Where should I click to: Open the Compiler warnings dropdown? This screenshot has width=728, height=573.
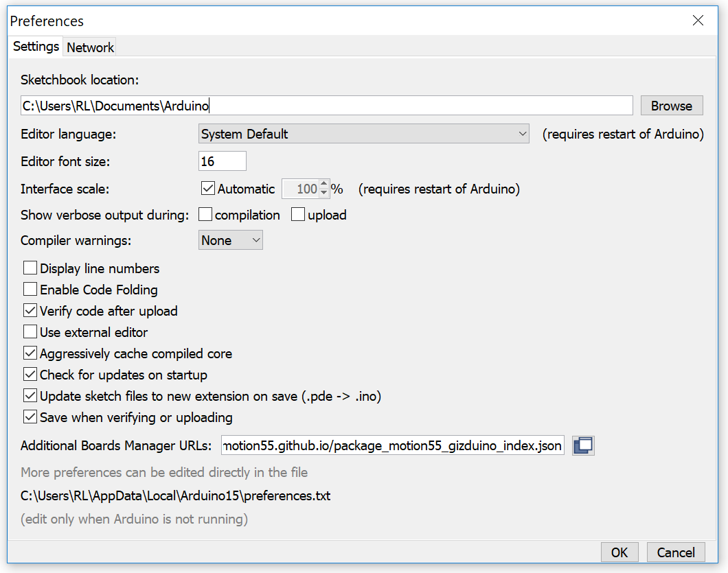[230, 240]
